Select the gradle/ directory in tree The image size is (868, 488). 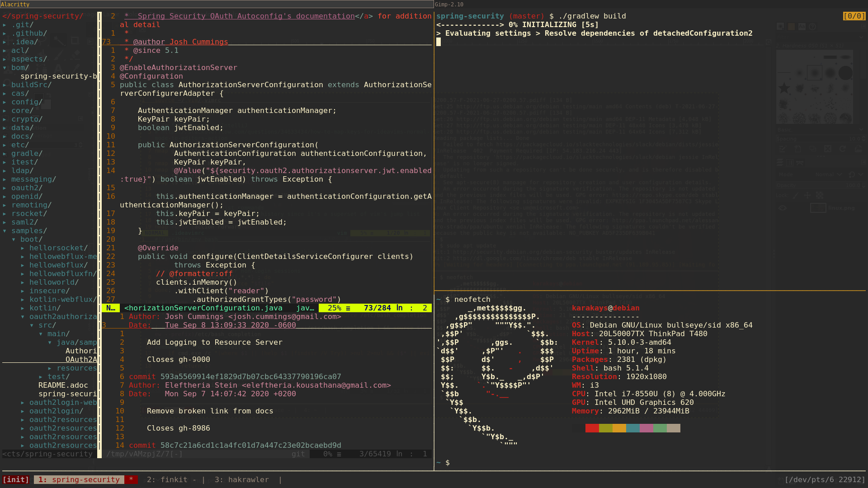(27, 154)
